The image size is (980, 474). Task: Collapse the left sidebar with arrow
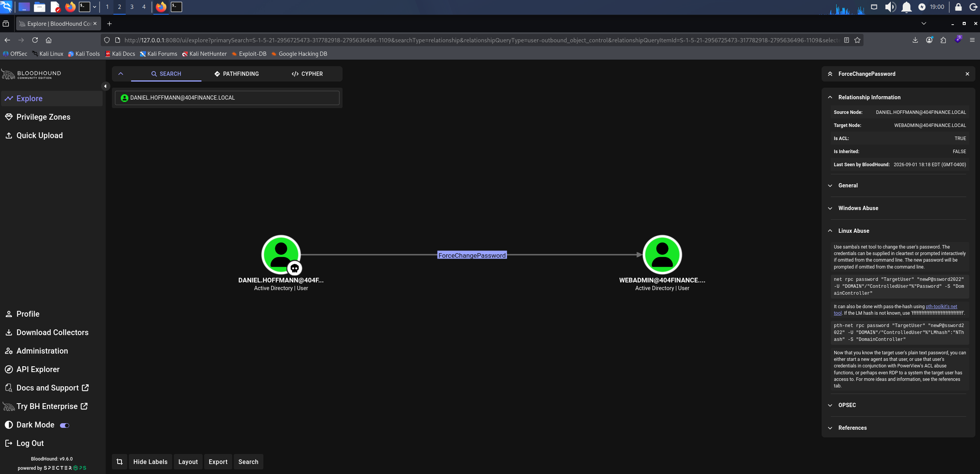105,86
